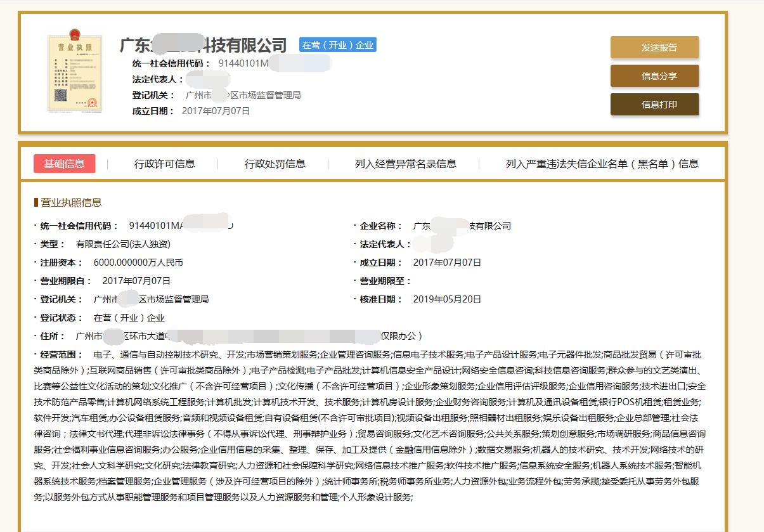Click the 信息分享 button
Viewport: 764px width, 532px height.
click(654, 75)
